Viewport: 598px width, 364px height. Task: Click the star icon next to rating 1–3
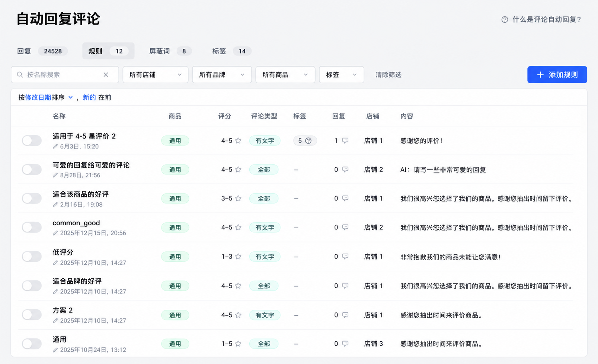click(x=239, y=257)
